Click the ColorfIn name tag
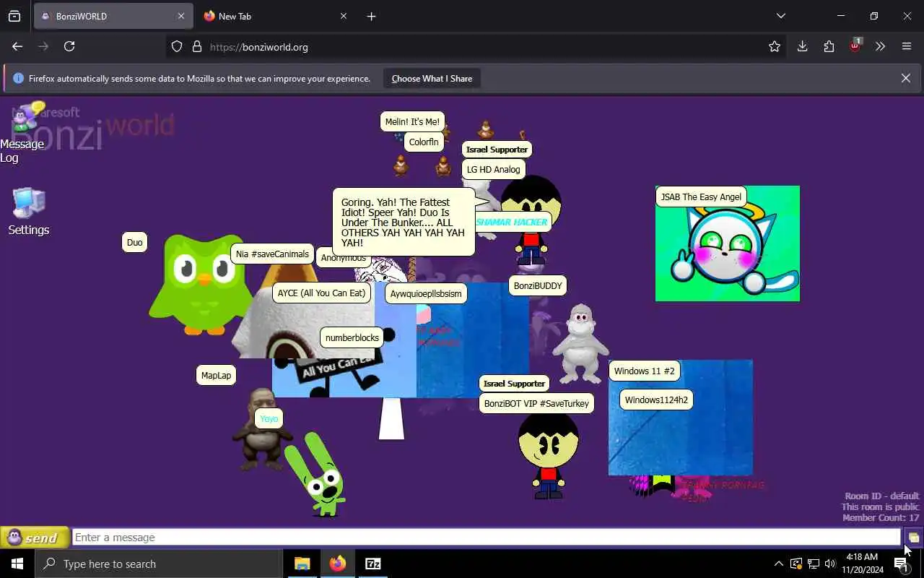Screen dimensions: 924x578 pos(424,142)
